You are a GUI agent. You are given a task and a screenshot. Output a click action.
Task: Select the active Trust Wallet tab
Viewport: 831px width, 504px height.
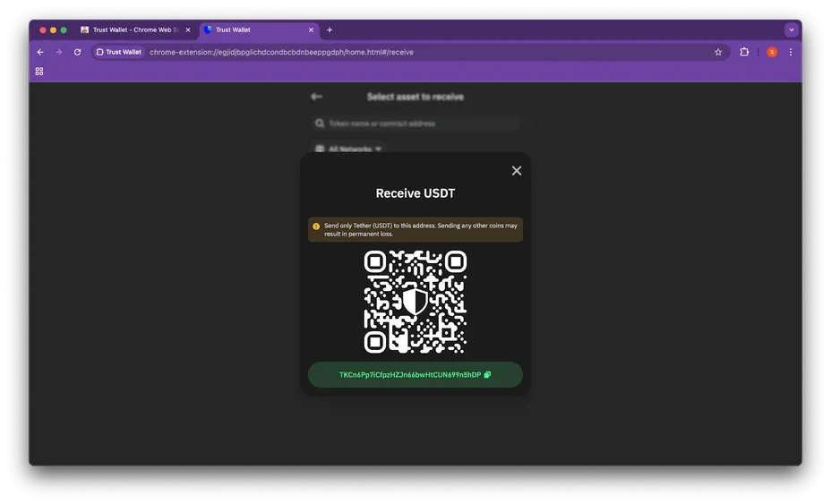[257, 30]
